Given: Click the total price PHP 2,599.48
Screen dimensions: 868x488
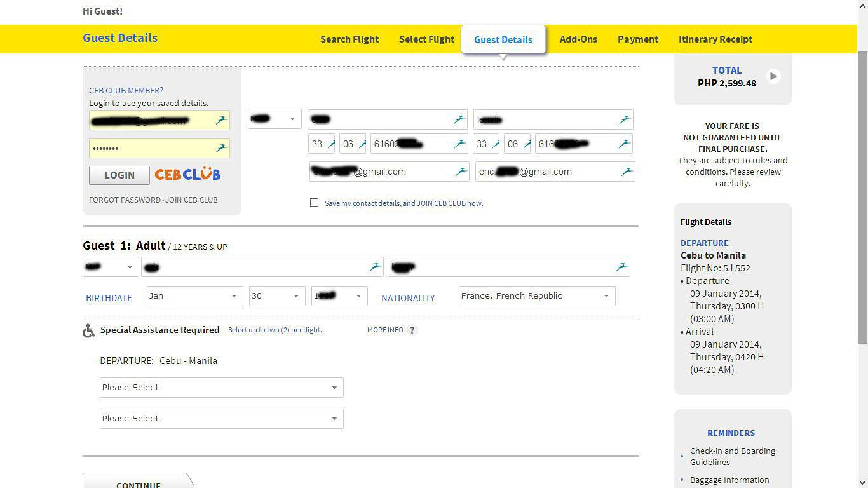Looking at the screenshot, I should (x=727, y=83).
